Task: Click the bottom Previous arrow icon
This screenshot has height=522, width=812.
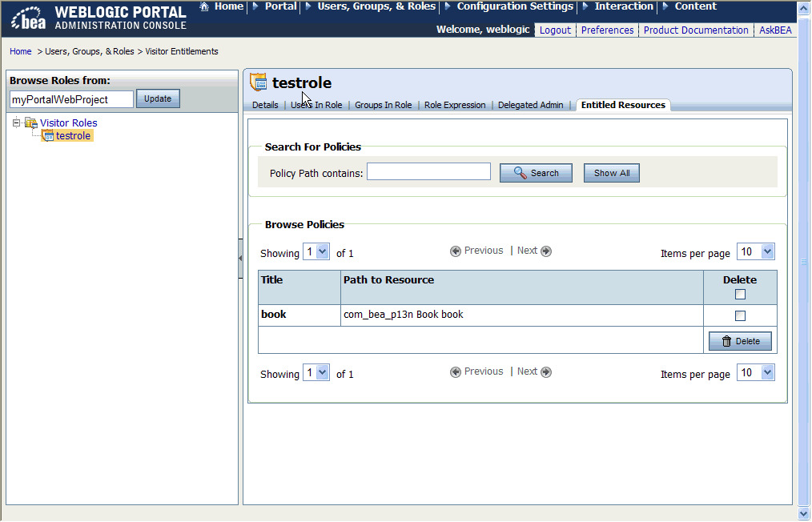Action: [455, 372]
